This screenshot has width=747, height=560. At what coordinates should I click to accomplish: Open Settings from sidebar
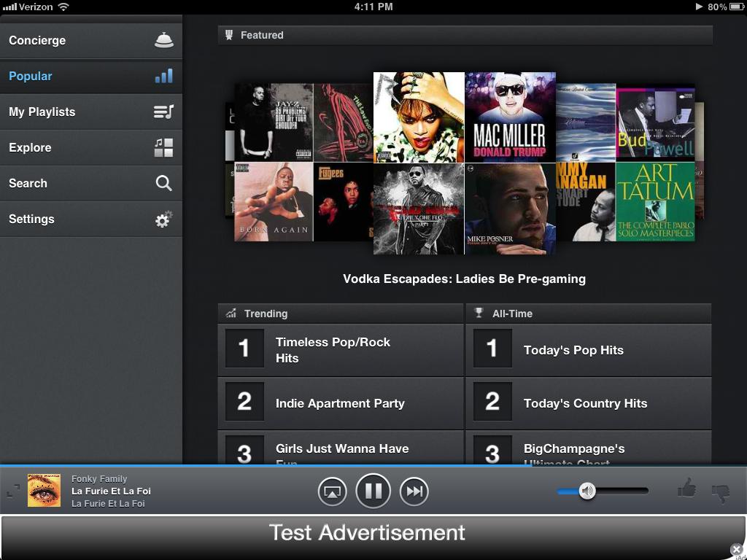click(x=91, y=219)
